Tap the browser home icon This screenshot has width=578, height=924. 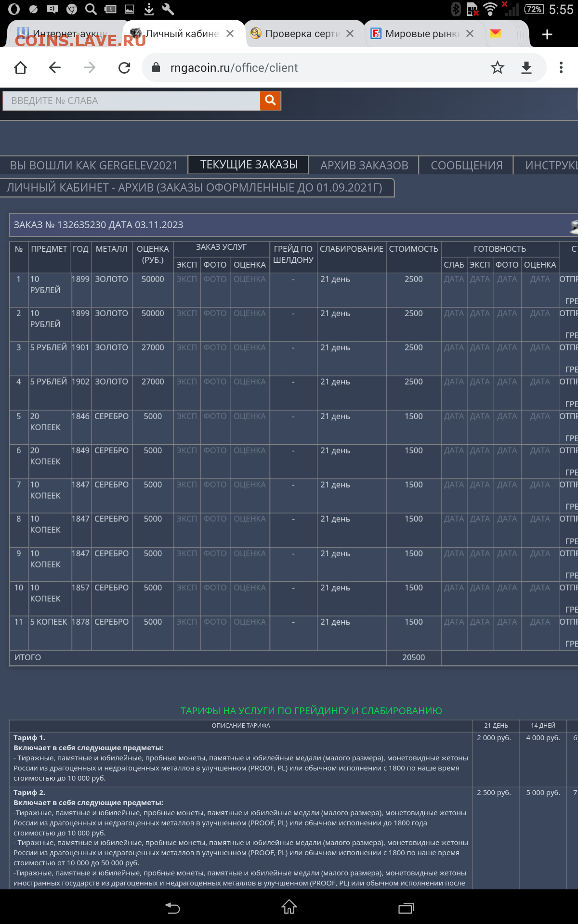[20, 68]
